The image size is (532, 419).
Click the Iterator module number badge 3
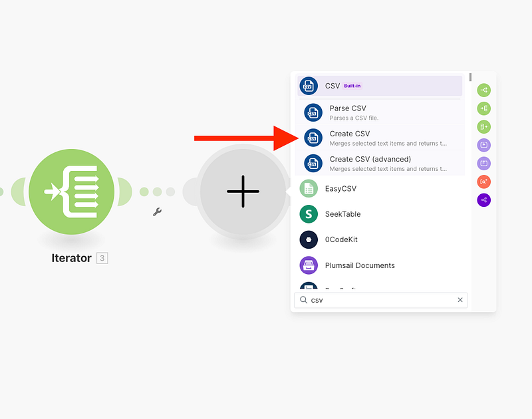(x=102, y=258)
